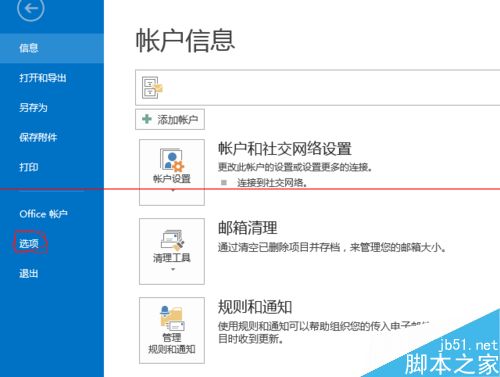Open 选项 in the sidebar

pos(29,244)
